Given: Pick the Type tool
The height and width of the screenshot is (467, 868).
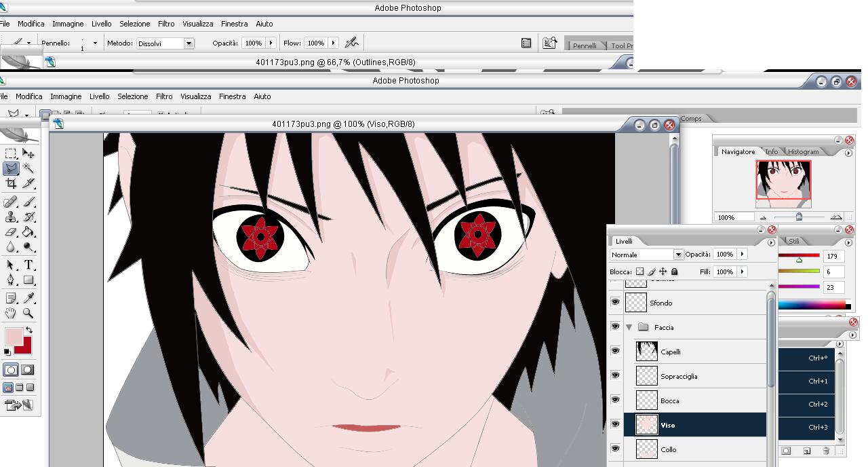Looking at the screenshot, I should click(28, 265).
